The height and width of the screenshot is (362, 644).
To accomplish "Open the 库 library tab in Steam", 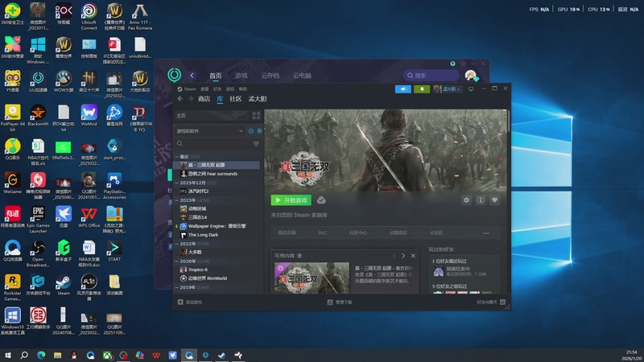I will click(x=220, y=99).
